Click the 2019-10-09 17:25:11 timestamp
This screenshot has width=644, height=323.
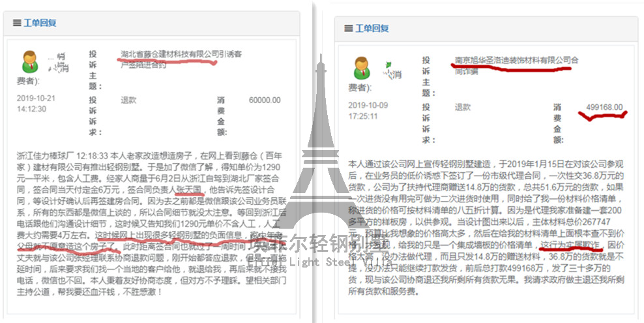pos(372,112)
